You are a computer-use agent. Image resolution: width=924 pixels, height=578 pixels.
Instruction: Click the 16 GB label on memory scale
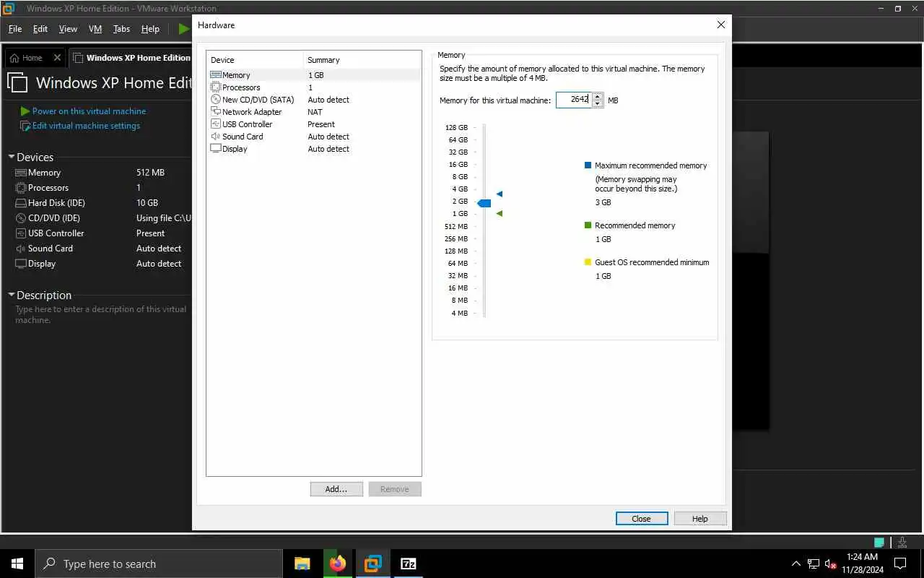point(458,165)
